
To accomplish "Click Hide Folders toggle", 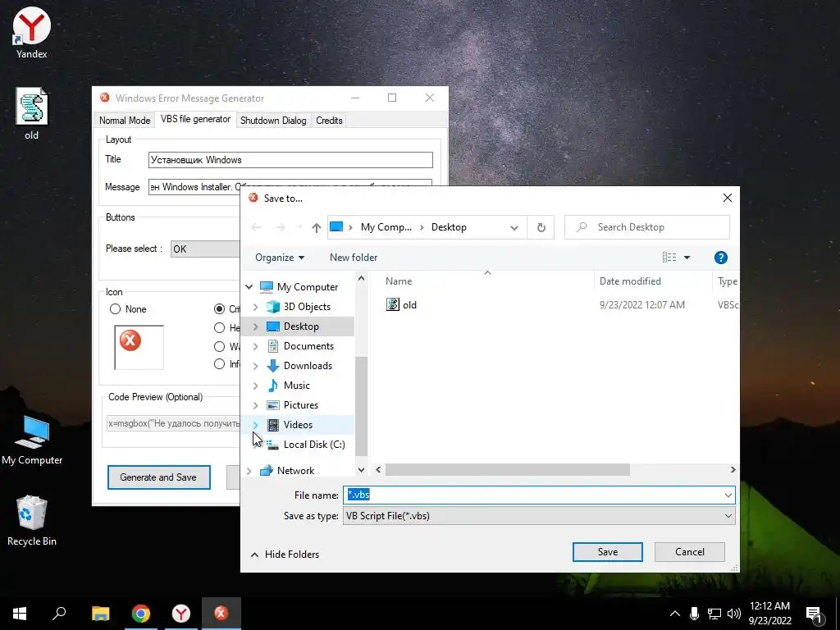I will 285,555.
